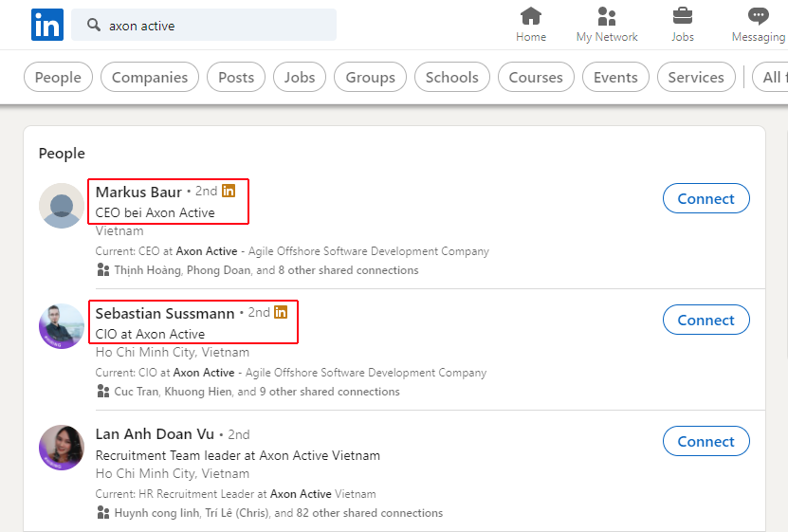Click 'Current: CEO at Axon Active' line

point(292,251)
